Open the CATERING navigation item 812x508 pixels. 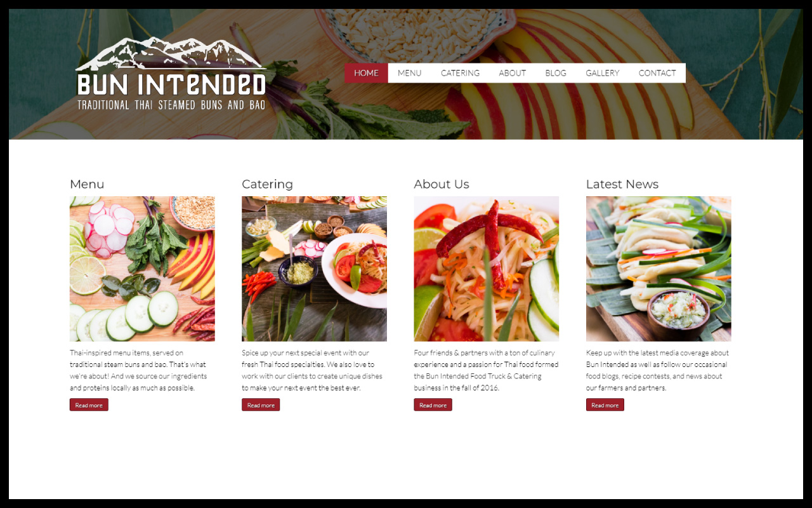[460, 73]
